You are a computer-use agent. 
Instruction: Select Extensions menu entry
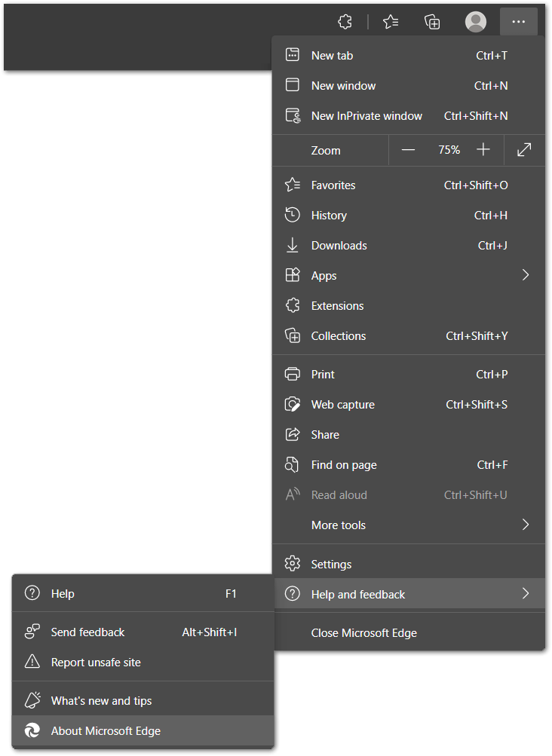(x=409, y=306)
